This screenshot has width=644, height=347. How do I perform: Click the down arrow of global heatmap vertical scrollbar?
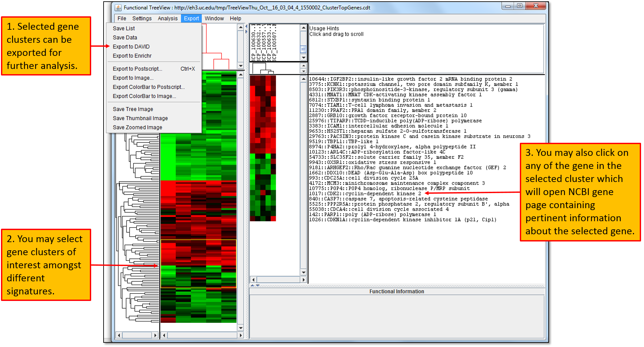[x=240, y=328]
